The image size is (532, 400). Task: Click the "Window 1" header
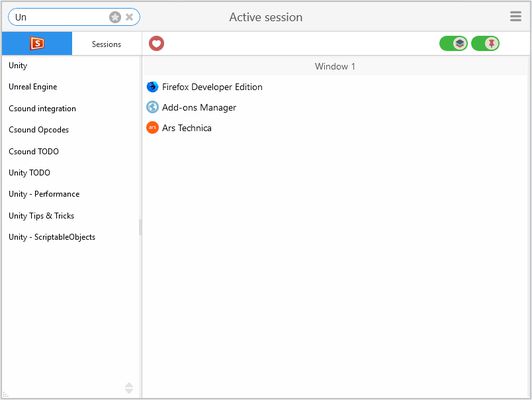pyautogui.click(x=335, y=66)
